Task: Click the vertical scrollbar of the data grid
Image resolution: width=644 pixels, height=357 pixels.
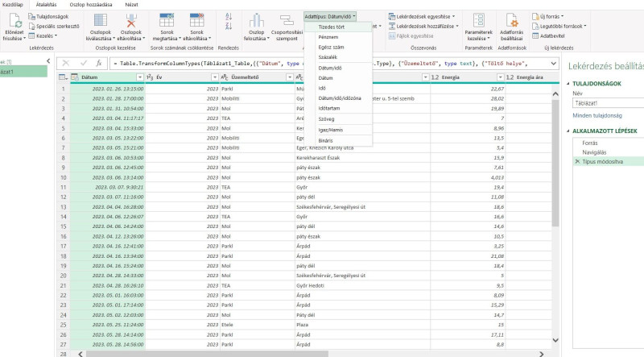Action: [555, 163]
